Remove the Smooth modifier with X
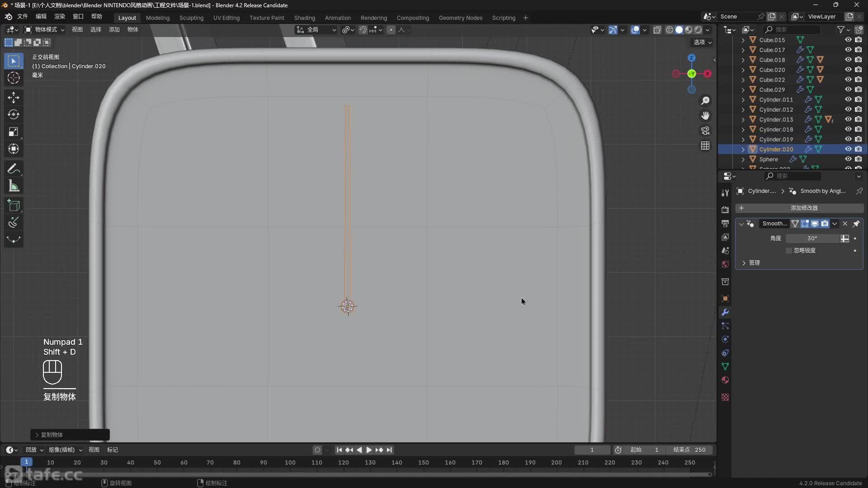This screenshot has height=488, width=868. click(845, 224)
